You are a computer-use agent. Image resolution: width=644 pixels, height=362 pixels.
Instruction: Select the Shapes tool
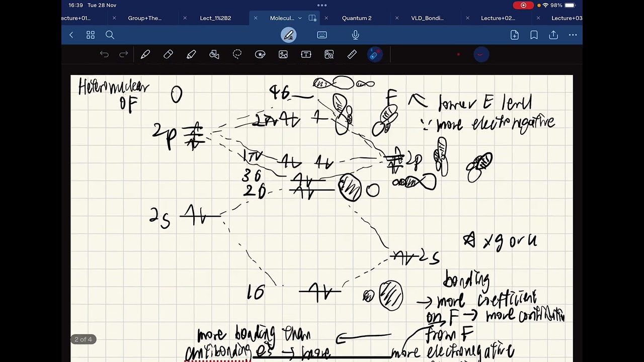214,54
